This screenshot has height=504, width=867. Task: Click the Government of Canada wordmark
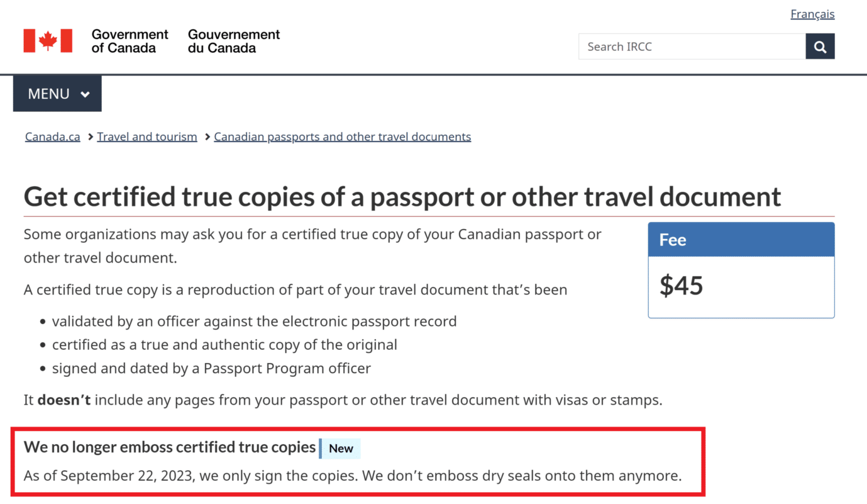click(x=129, y=41)
